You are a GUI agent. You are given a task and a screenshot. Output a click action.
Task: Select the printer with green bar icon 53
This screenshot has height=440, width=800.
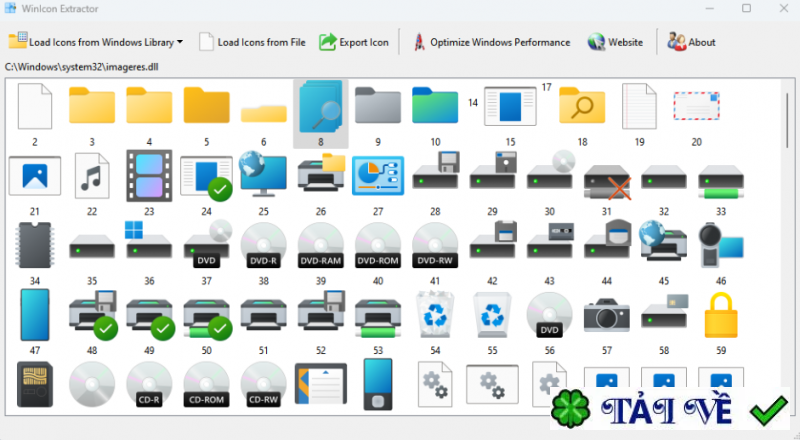378,319
